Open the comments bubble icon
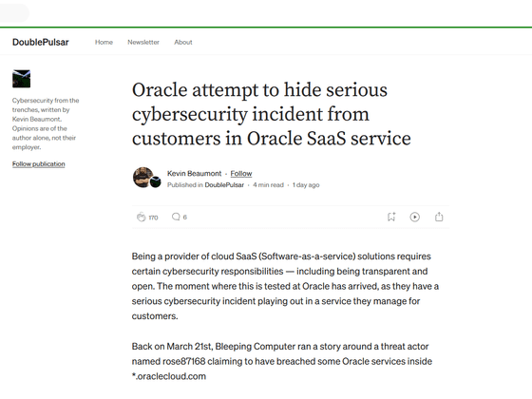The height and width of the screenshot is (399, 532). [176, 217]
